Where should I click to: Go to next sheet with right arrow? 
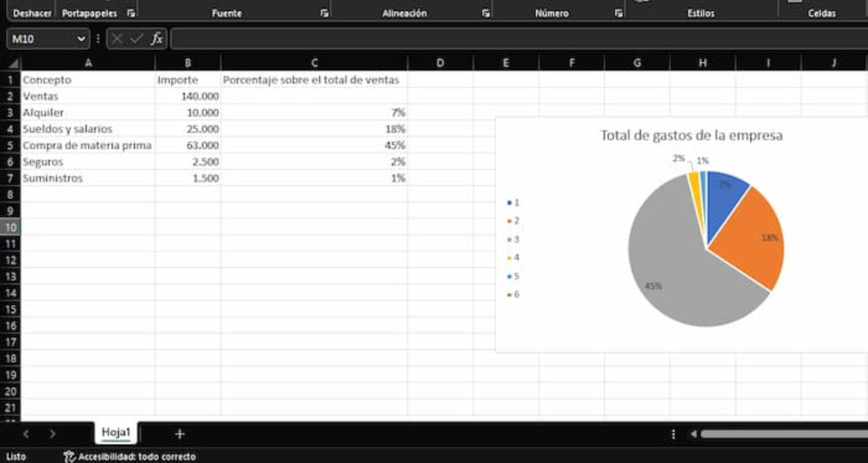[x=53, y=434]
